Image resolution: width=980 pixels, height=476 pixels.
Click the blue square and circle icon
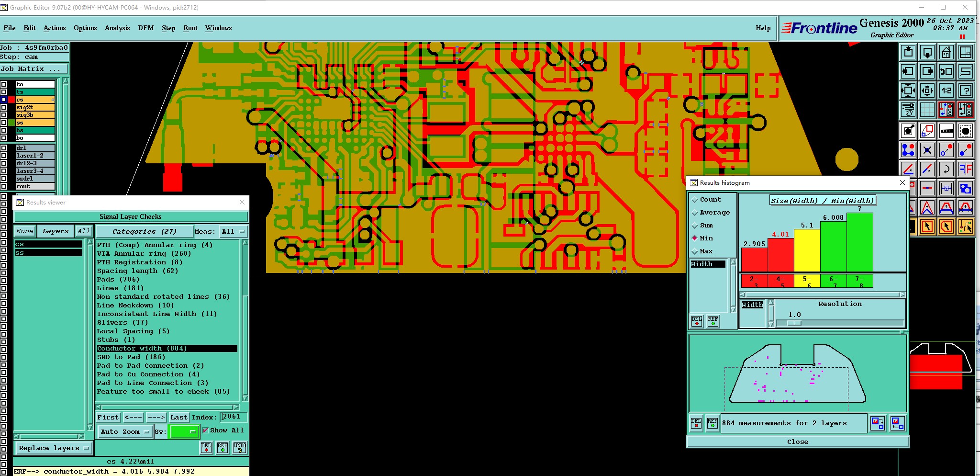click(965, 188)
